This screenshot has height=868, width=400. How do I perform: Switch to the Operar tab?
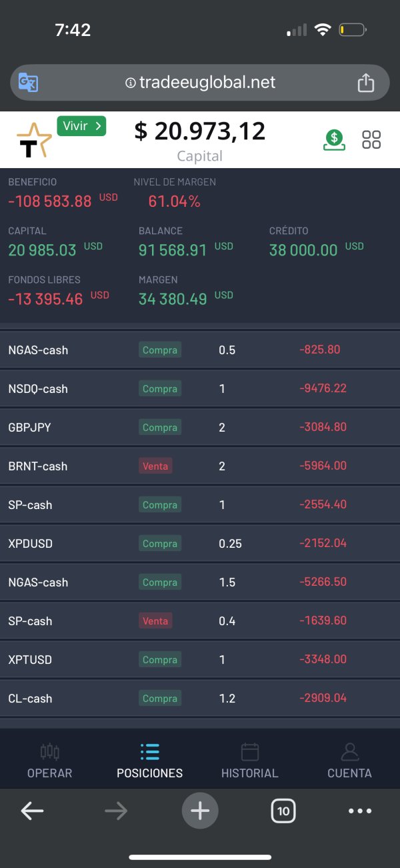pos(50,761)
